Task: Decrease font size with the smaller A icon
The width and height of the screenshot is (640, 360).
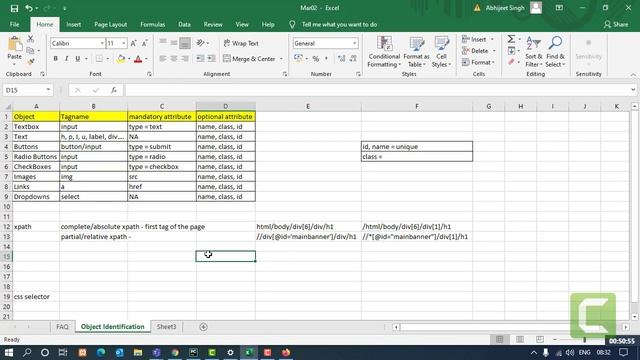Action: point(144,43)
